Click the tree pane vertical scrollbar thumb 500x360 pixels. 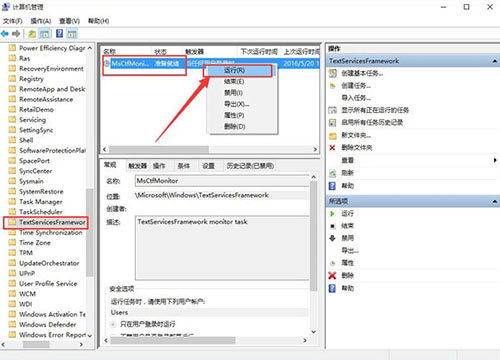90,232
